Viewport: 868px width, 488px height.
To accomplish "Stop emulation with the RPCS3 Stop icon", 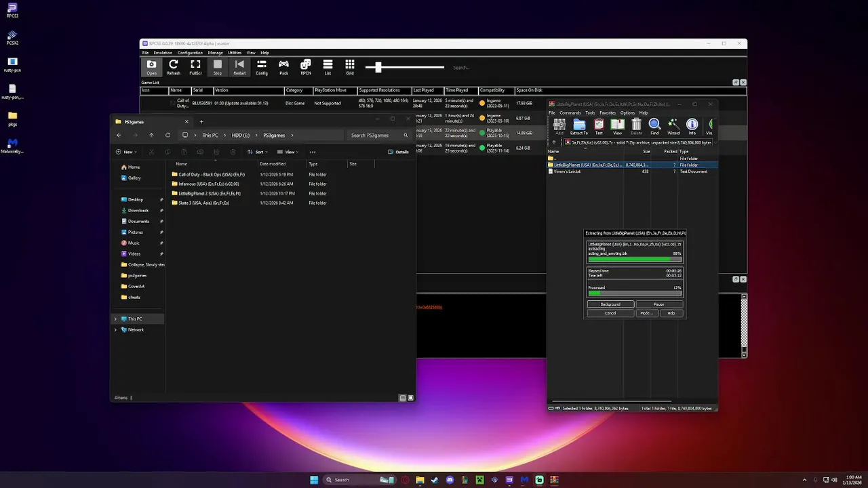I will (218, 67).
